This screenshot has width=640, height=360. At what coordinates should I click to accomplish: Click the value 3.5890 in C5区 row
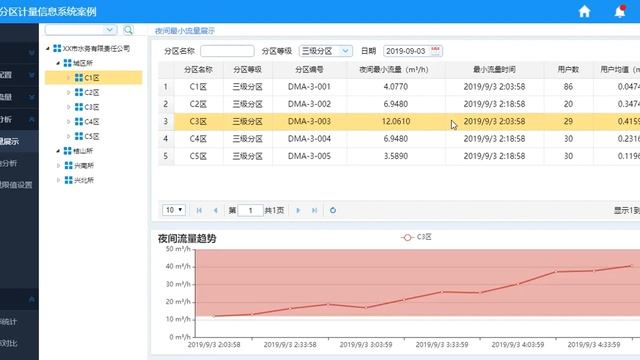[x=396, y=156]
